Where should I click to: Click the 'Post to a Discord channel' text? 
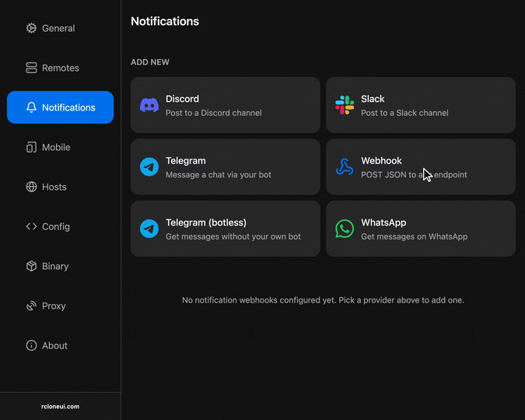214,113
